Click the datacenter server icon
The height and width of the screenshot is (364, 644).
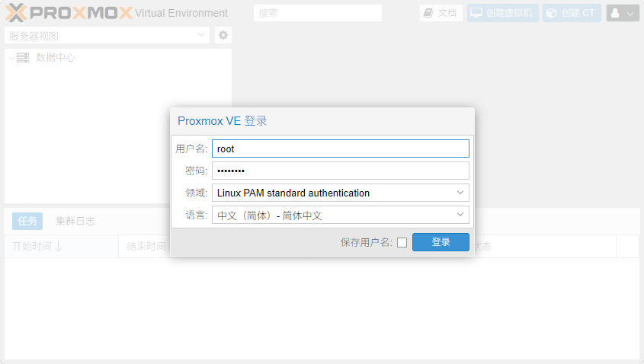pos(23,57)
